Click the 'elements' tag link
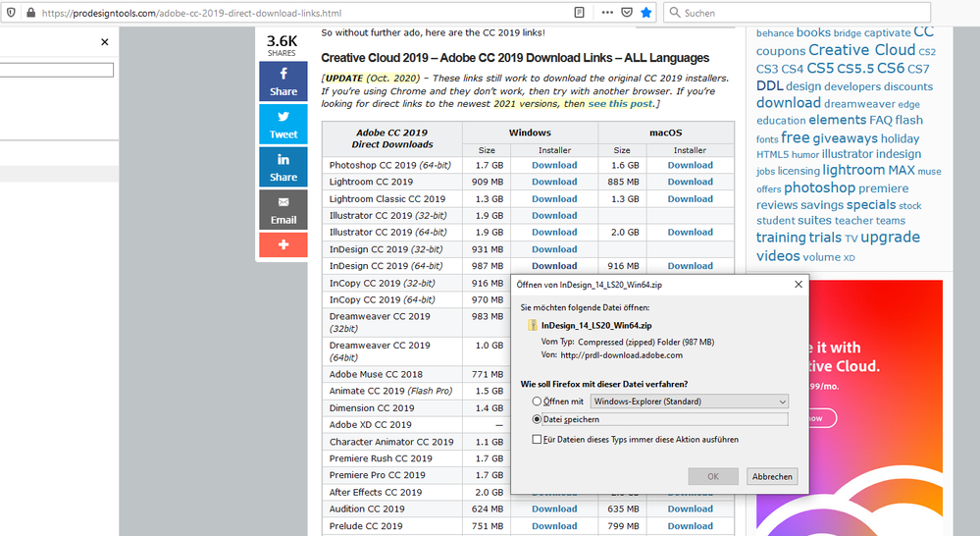Screen dimensions: 980x536 (838, 120)
